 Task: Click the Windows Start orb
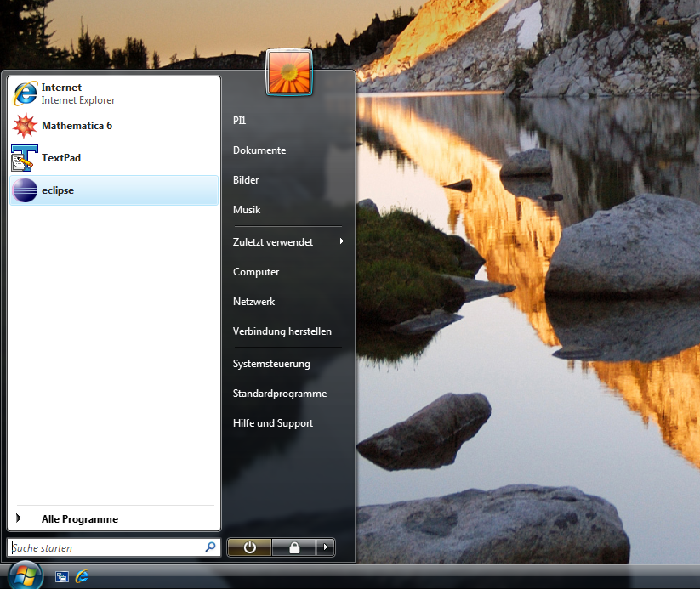pyautogui.click(x=25, y=576)
